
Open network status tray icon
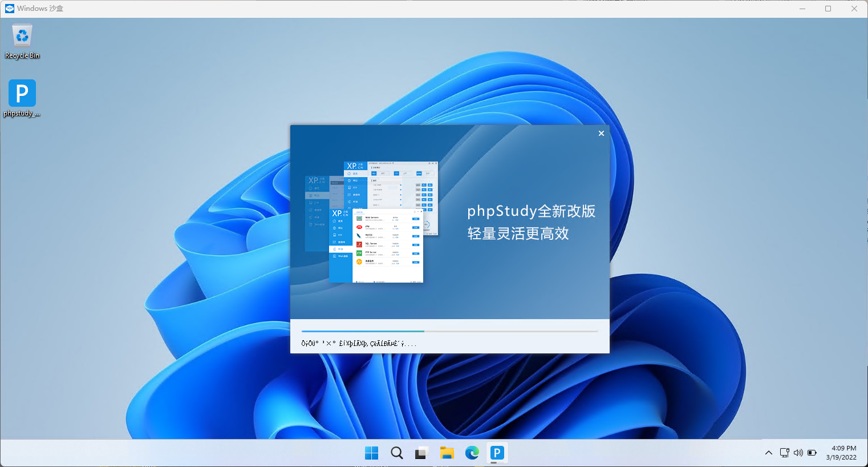785,453
